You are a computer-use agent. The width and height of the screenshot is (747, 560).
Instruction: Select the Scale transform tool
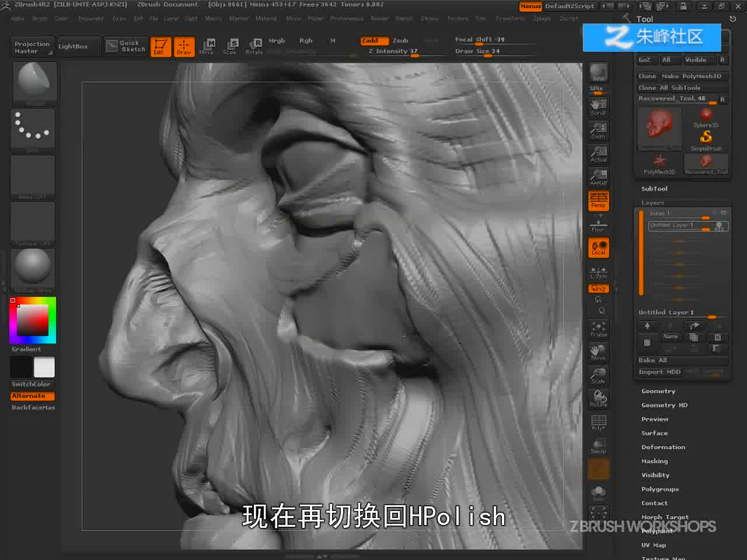pyautogui.click(x=230, y=46)
